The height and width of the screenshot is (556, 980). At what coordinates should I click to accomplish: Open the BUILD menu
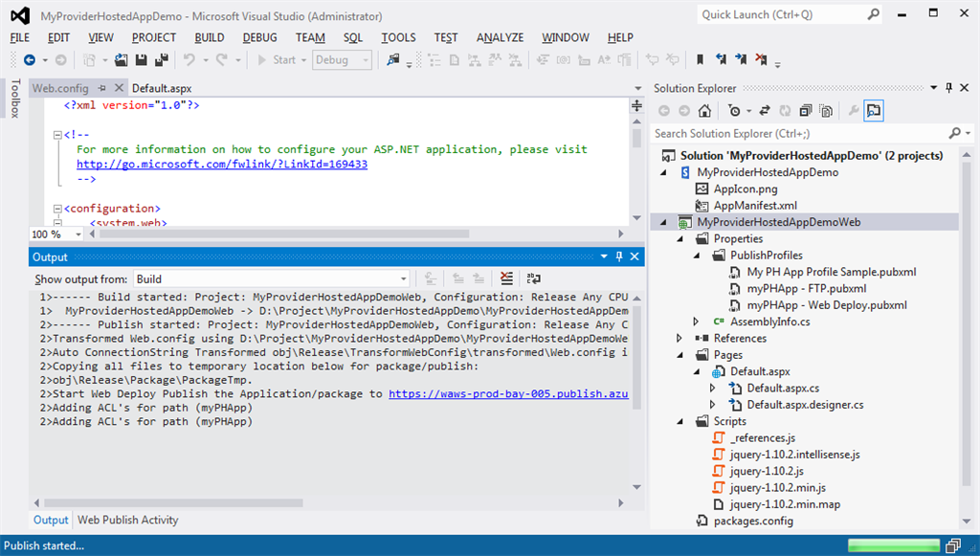tap(209, 37)
